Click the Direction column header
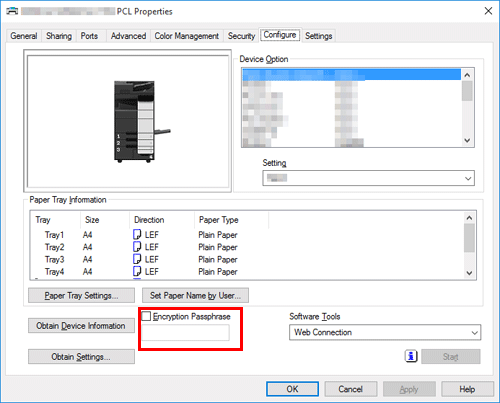500x403 pixels. 162,220
